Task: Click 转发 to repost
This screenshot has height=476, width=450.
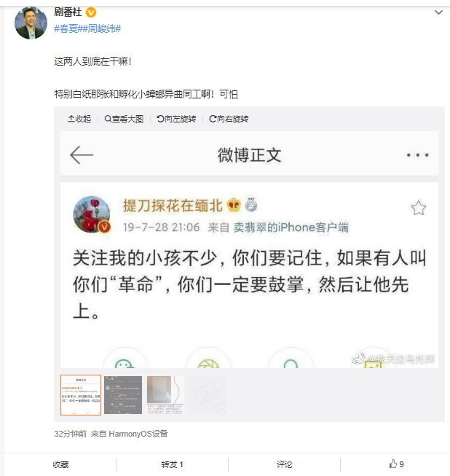Action: pos(172,464)
